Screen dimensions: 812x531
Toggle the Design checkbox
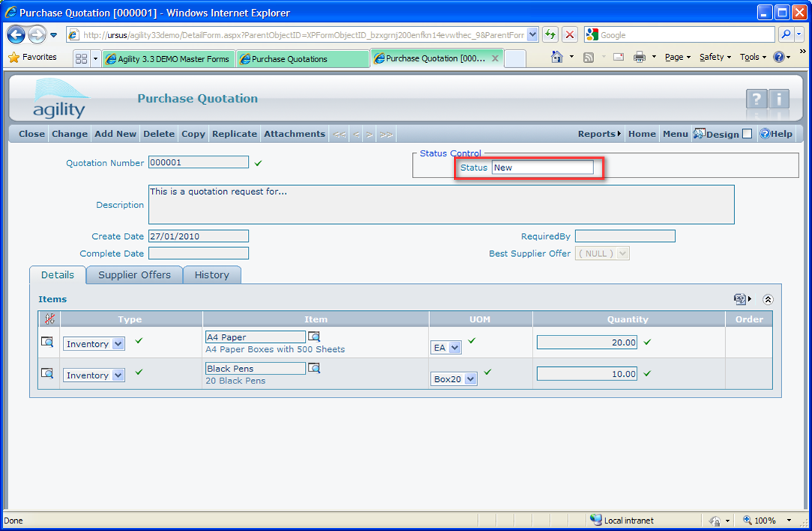point(747,134)
